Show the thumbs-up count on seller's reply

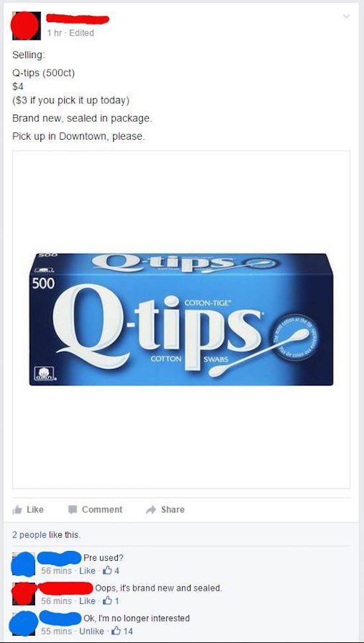pyautogui.click(x=111, y=601)
